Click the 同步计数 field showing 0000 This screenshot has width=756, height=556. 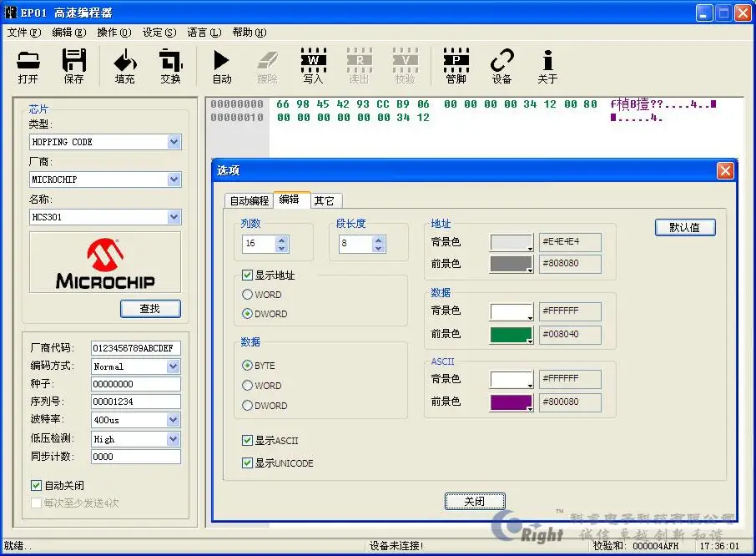click(x=136, y=457)
